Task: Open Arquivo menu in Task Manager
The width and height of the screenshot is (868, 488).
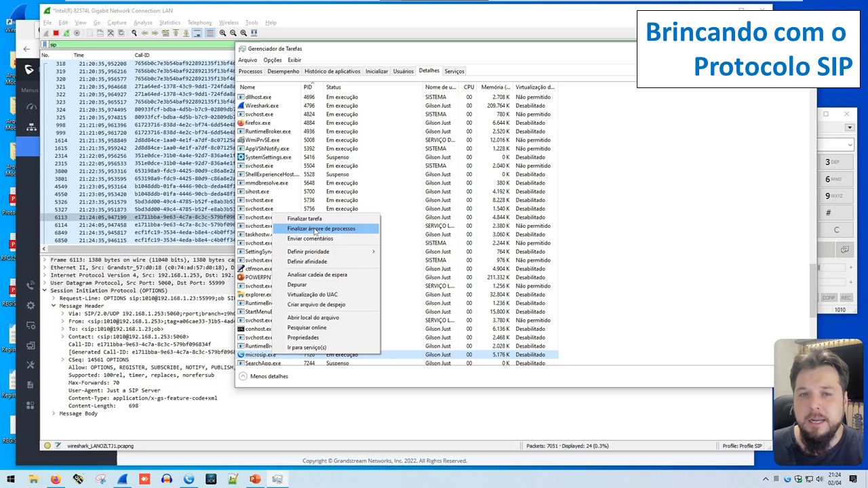Action: coord(248,60)
